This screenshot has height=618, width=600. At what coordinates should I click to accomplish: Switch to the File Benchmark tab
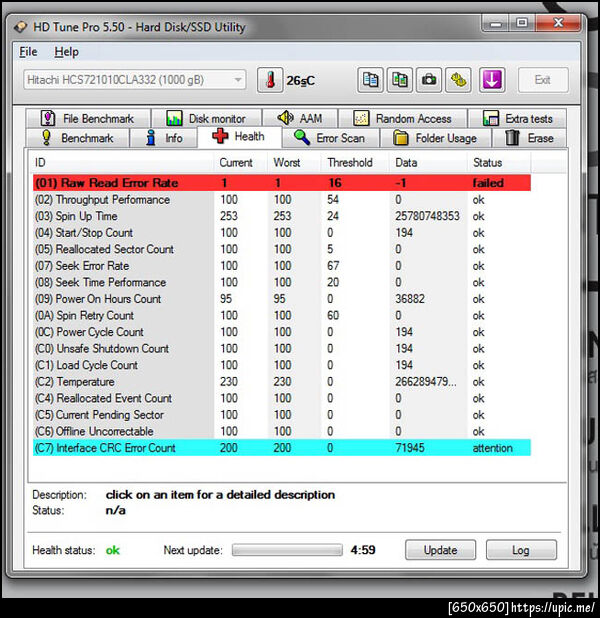coord(88,119)
